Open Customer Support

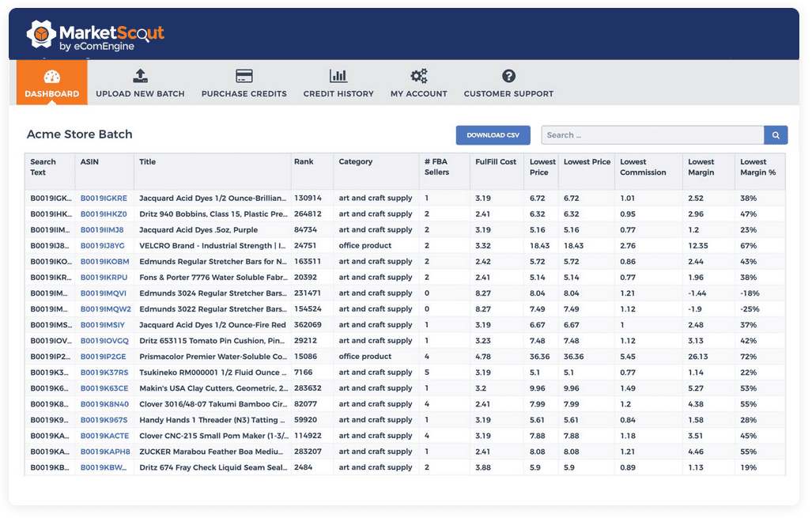508,93
